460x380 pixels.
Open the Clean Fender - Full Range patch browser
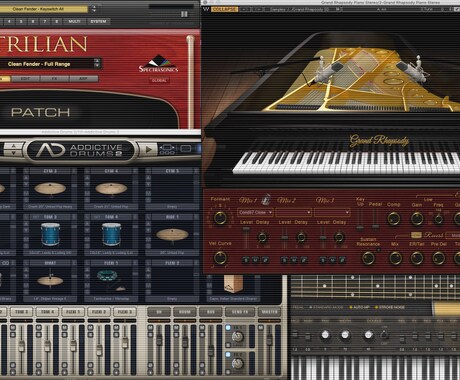pyautogui.click(x=47, y=64)
